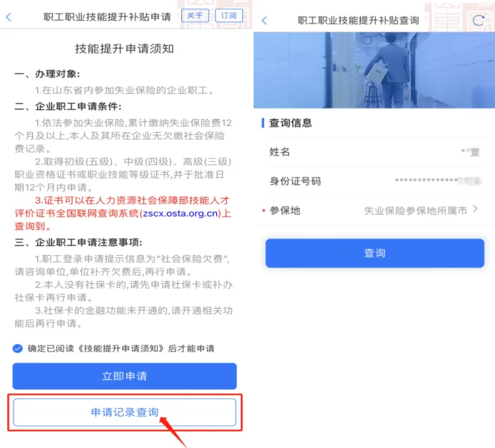Select 失业保险参保地所属市 dropdown field

pyautogui.click(x=415, y=211)
